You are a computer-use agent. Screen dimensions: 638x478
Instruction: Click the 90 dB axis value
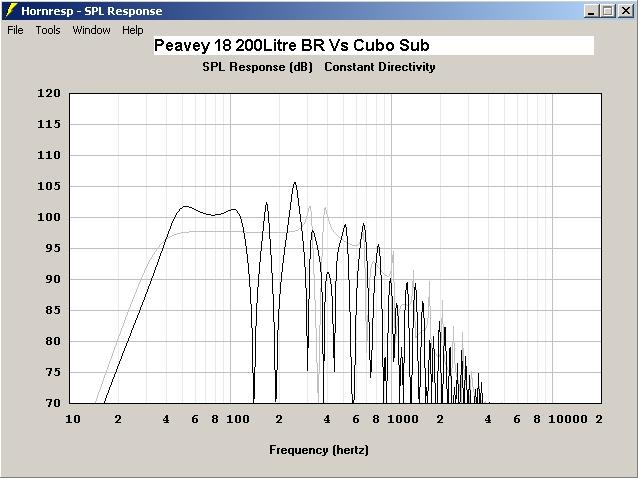pos(53,279)
